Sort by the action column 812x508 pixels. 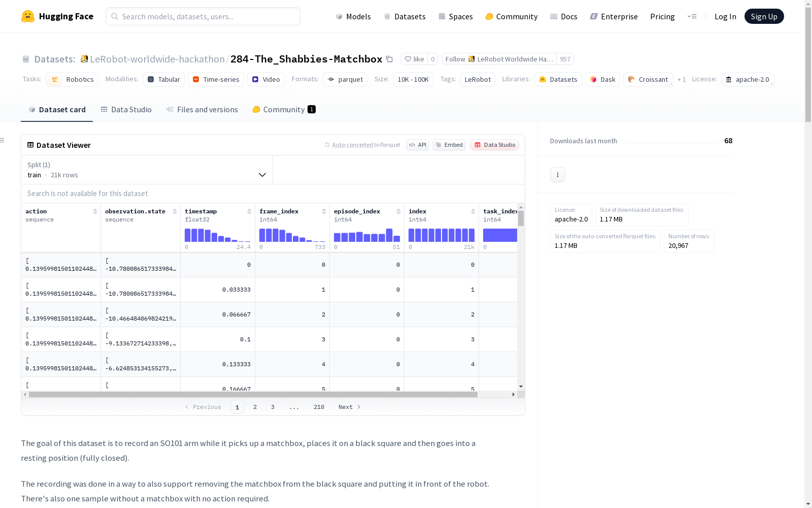95,211
